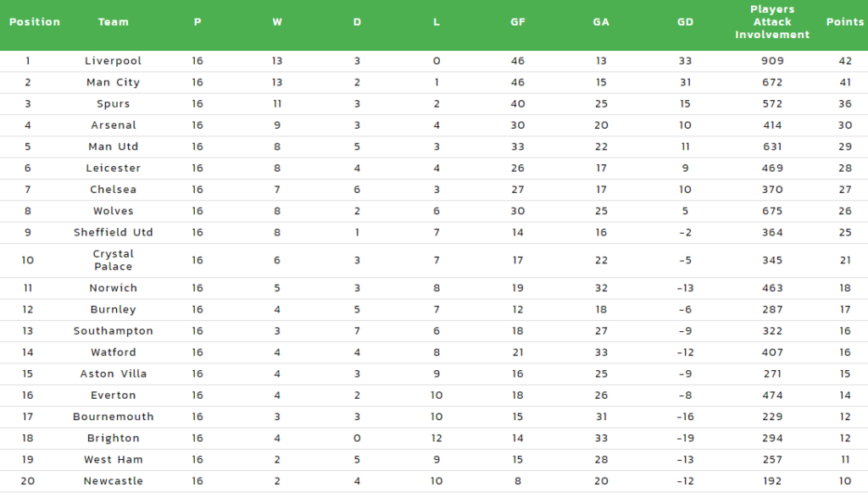
Task: Select the West Ham team name
Action: (x=113, y=460)
